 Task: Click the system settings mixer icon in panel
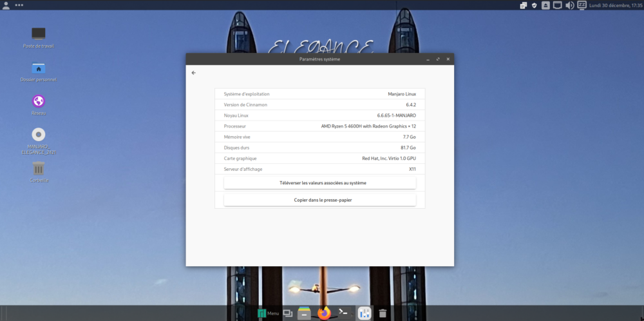pyautogui.click(x=365, y=313)
